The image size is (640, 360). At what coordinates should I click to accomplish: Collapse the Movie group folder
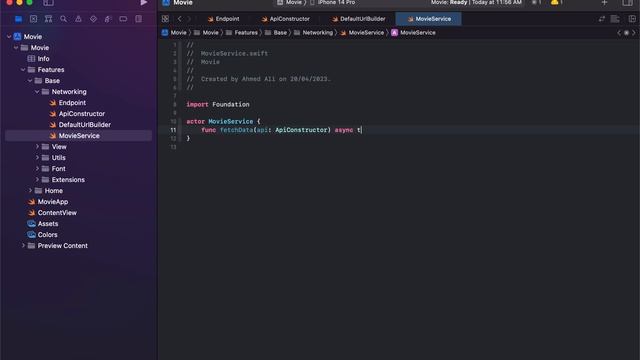coord(16,48)
